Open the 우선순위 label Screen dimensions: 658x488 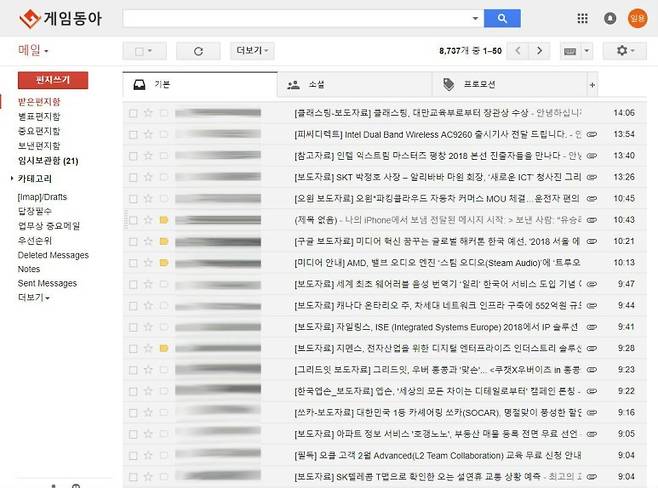click(x=34, y=240)
